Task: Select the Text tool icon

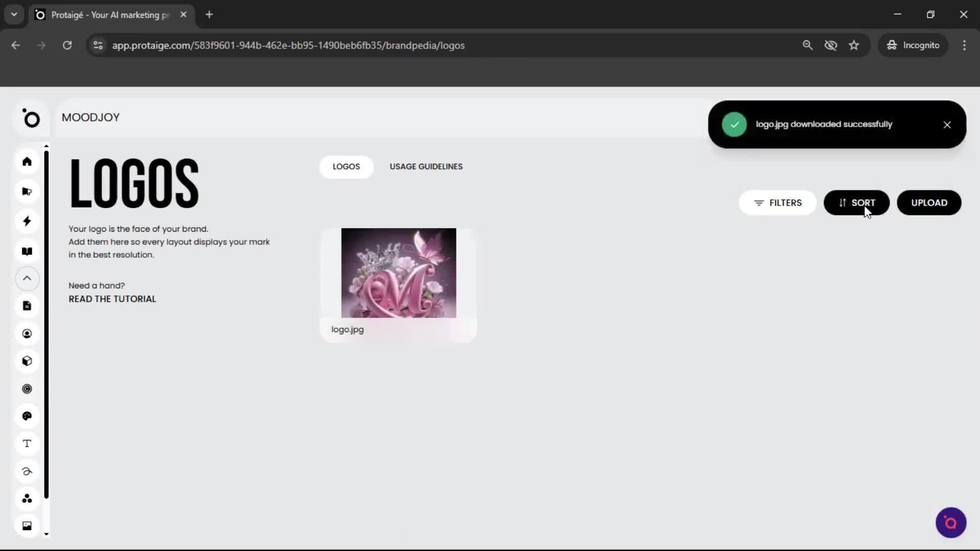Action: coord(27,443)
